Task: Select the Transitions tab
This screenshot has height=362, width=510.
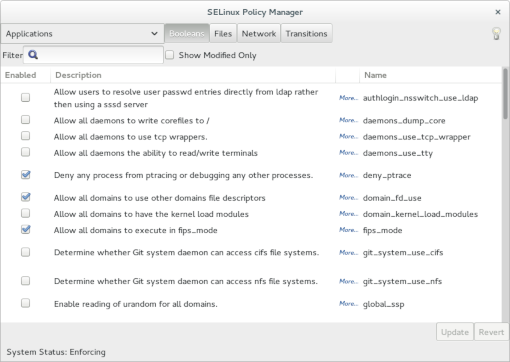Action: coord(306,34)
